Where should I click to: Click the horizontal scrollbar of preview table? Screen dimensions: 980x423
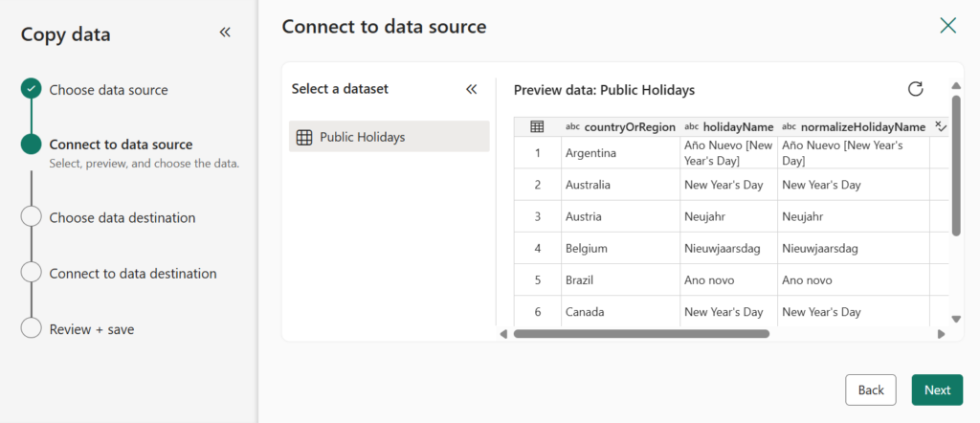pyautogui.click(x=641, y=334)
